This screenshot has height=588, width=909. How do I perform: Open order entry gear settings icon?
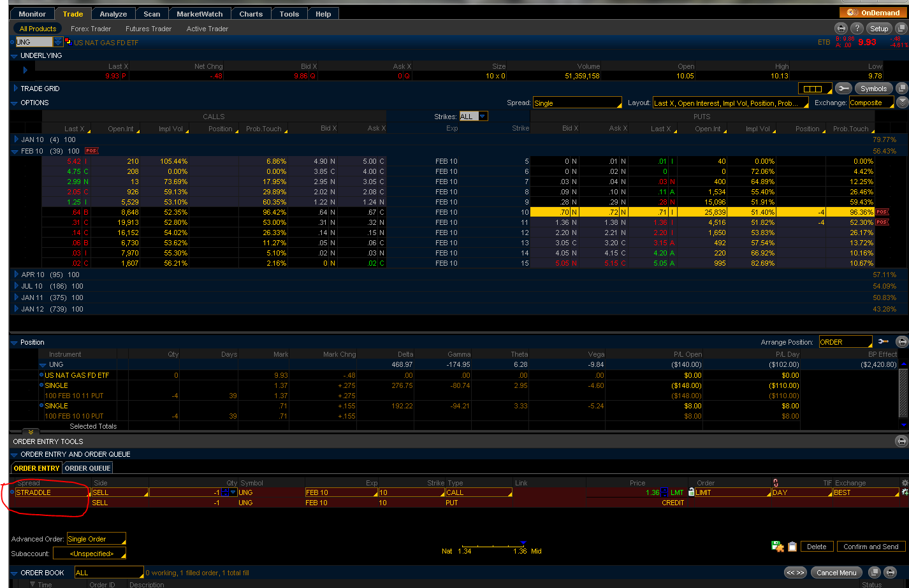pos(904,483)
